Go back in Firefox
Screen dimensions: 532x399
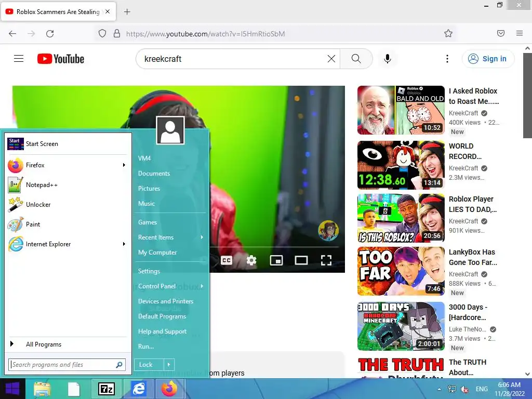click(12, 34)
